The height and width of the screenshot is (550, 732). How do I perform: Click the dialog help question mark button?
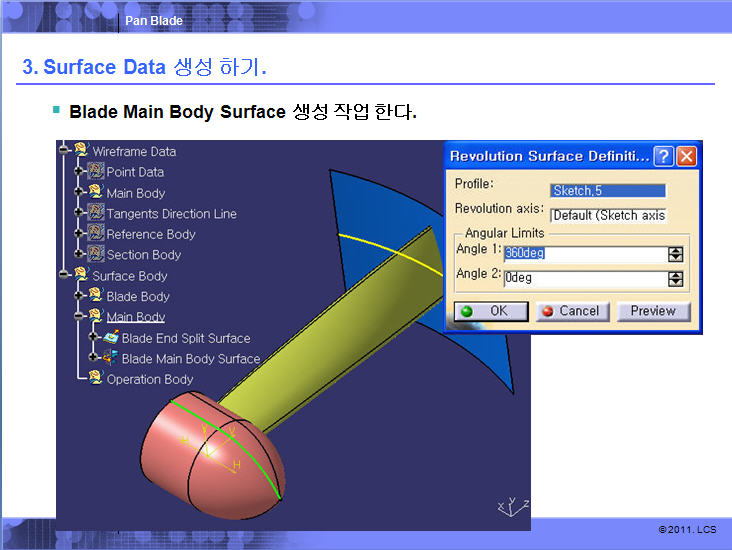(x=663, y=156)
